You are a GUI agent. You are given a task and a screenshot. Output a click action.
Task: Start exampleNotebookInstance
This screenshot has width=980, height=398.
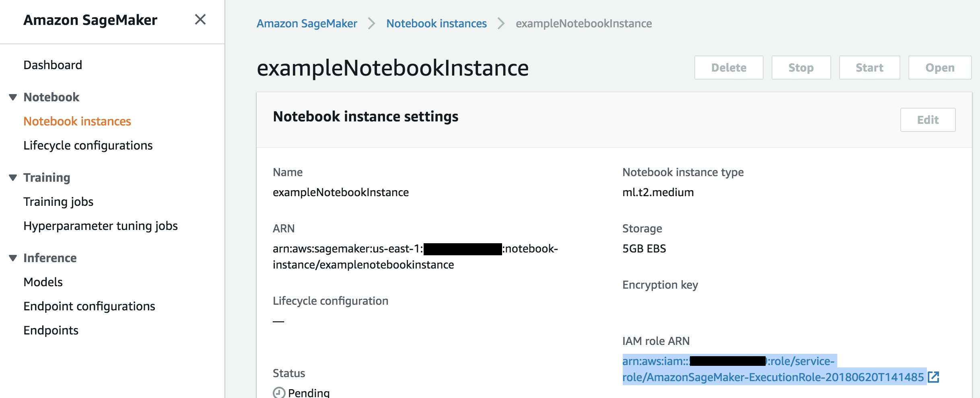pos(869,67)
